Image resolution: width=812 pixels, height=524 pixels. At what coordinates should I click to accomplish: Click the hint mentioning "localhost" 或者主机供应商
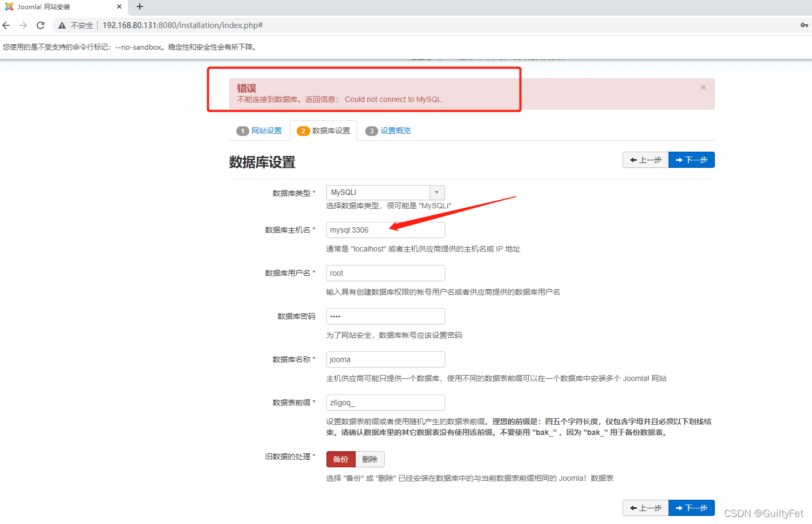[423, 249]
